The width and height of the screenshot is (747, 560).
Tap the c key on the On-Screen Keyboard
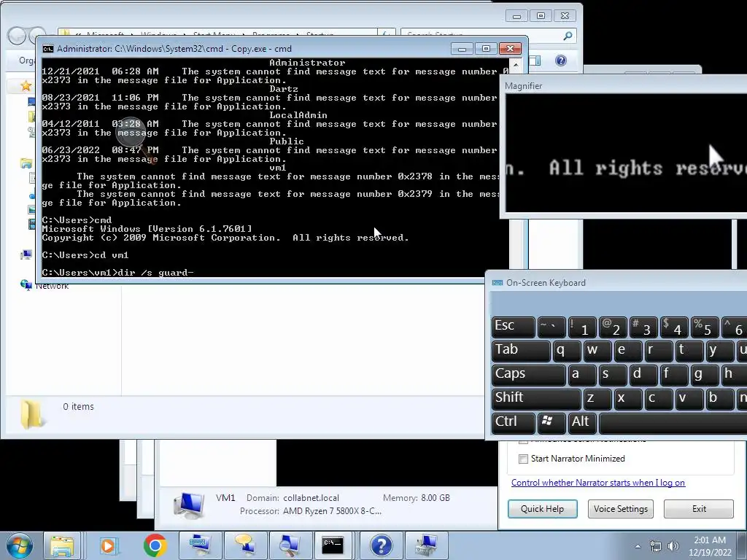tap(658, 399)
